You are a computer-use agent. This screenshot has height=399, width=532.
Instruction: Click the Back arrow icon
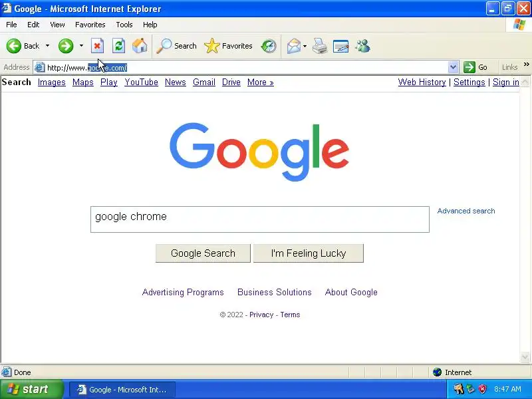coord(14,46)
